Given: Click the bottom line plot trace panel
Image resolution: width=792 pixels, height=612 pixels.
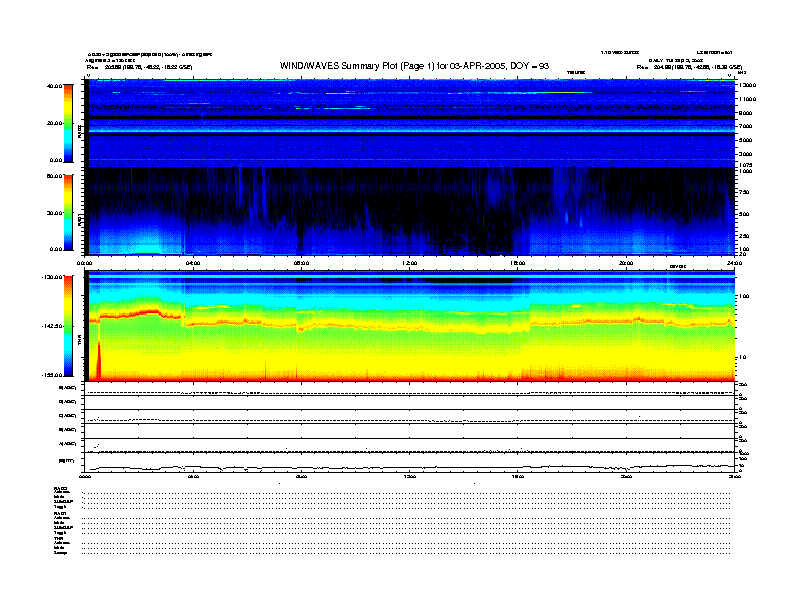Looking at the screenshot, I should point(410,462).
